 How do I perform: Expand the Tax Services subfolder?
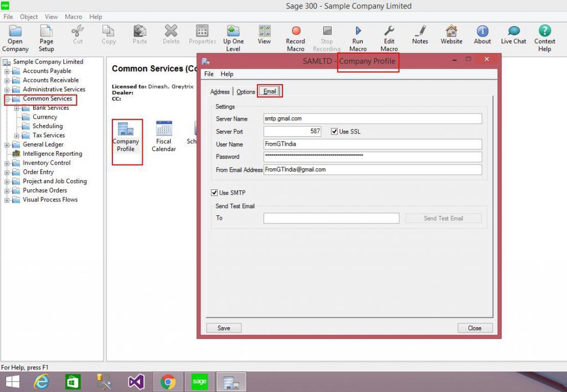17,136
